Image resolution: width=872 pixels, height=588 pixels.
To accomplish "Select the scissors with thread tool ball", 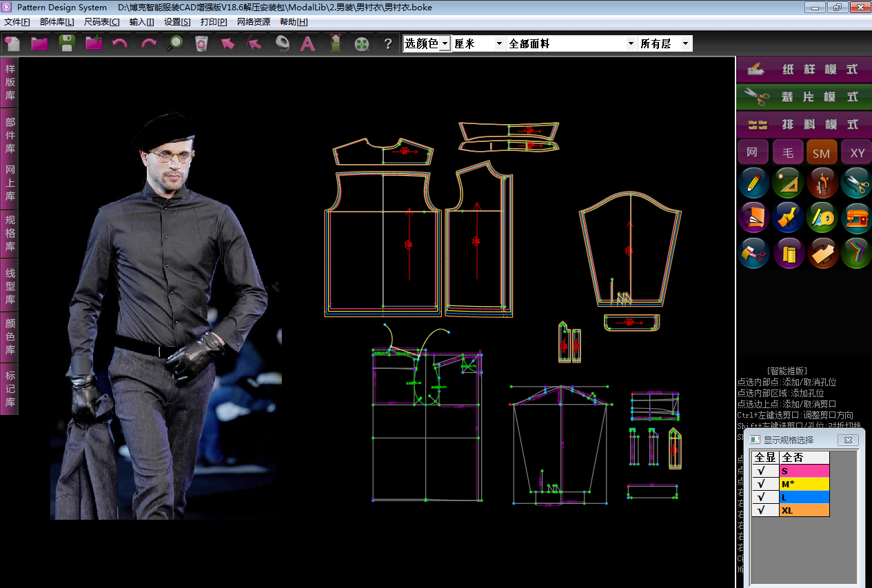I will [856, 183].
